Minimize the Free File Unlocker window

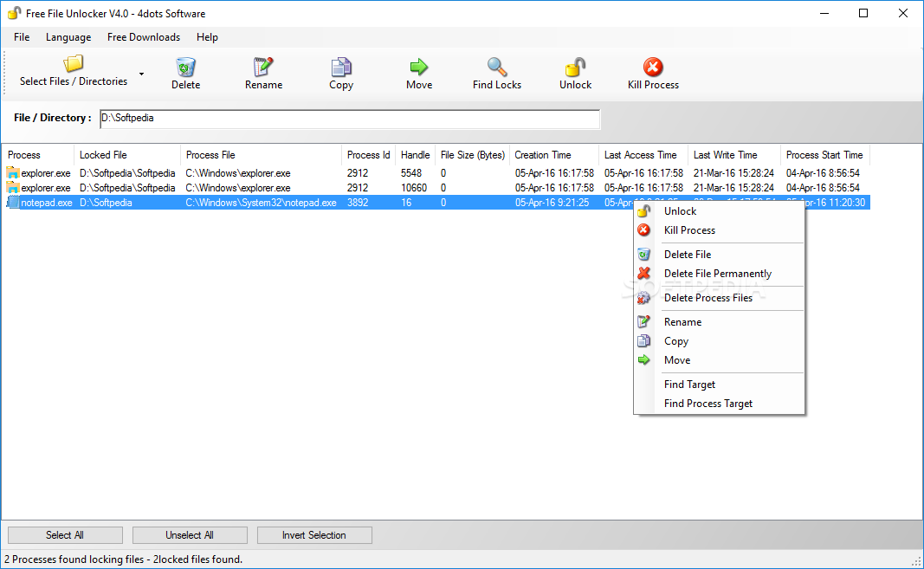coord(824,13)
